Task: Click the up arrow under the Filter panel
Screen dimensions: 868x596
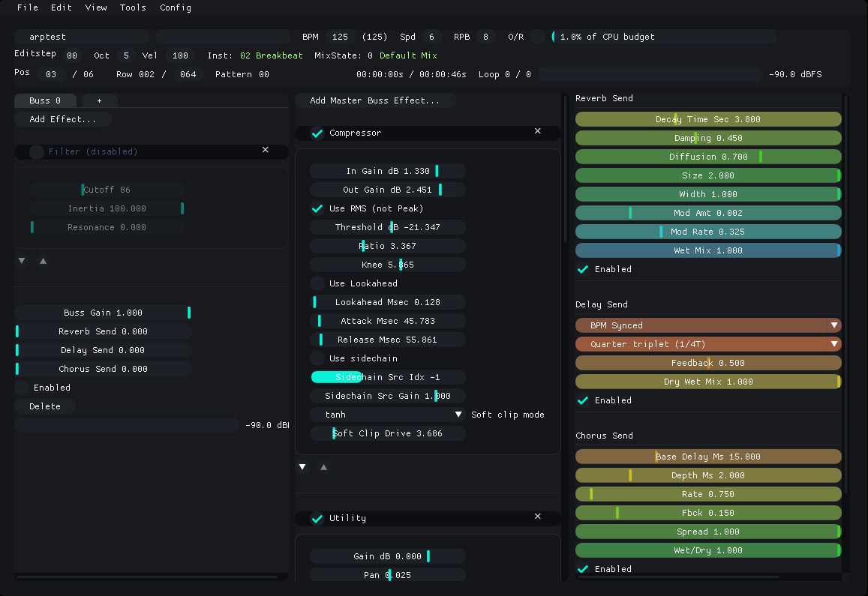Action: [43, 260]
